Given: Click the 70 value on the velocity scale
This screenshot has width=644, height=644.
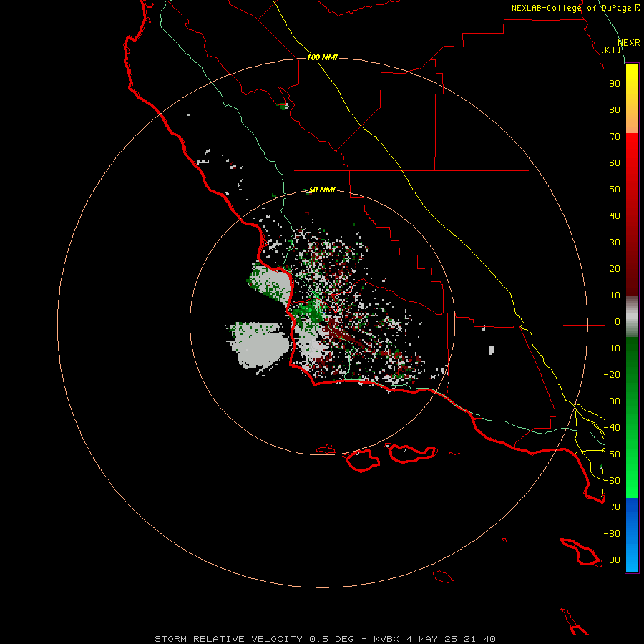Looking at the screenshot, I should (x=615, y=137).
